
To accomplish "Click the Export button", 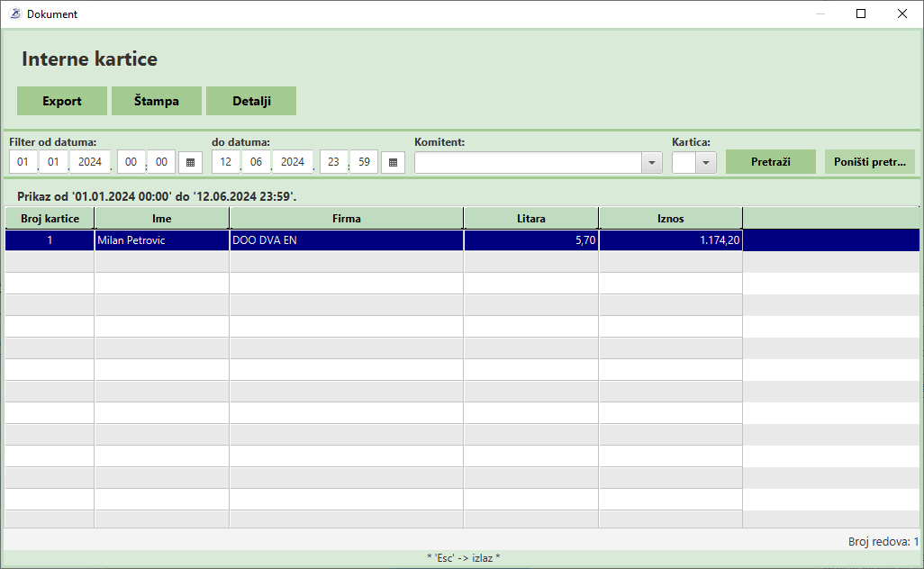I will (62, 101).
